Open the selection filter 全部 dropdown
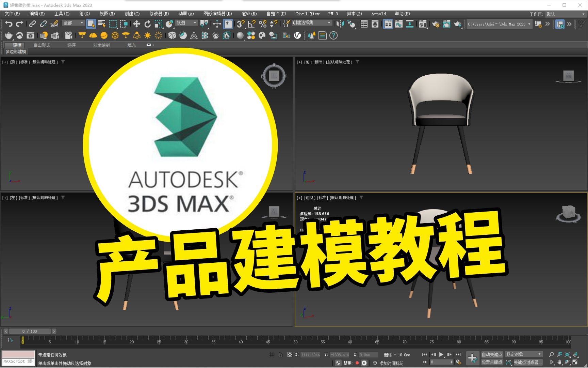This screenshot has height=368, width=588. click(73, 23)
